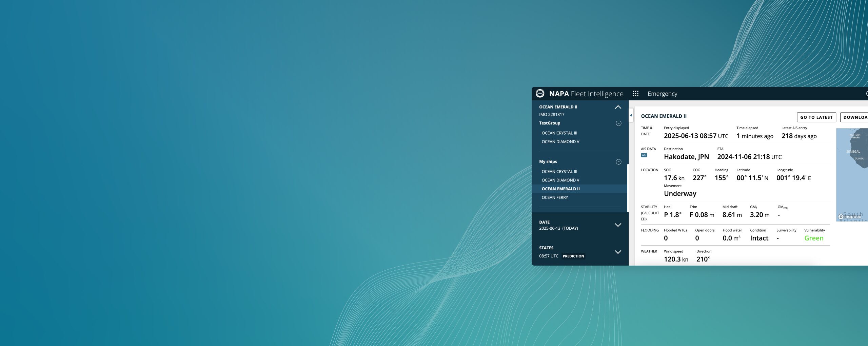This screenshot has width=868, height=346.
Task: Click the '218 days ago' AIS entry value
Action: (799, 136)
